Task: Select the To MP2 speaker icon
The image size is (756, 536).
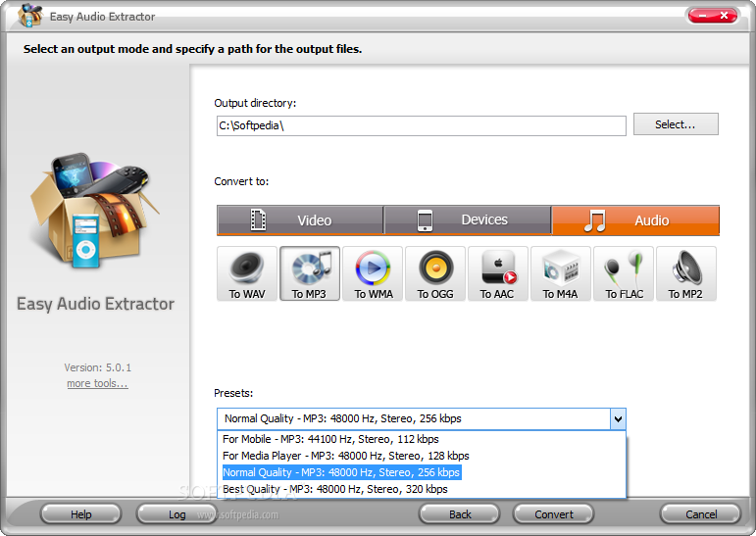Action: 686,273
